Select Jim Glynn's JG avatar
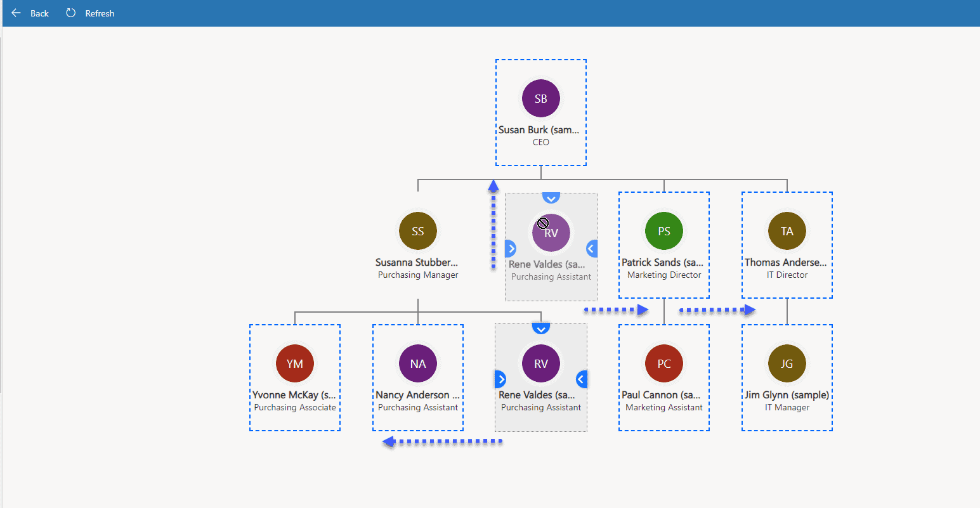The image size is (980, 508). [787, 364]
